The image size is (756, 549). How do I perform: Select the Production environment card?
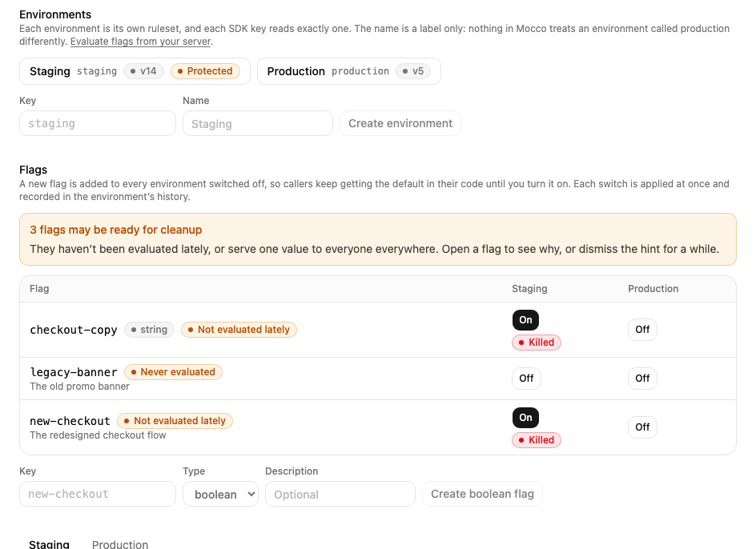pos(349,71)
